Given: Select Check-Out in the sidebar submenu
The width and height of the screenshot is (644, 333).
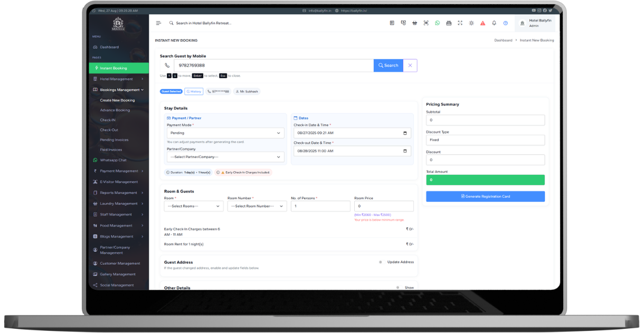Looking at the screenshot, I should [109, 130].
